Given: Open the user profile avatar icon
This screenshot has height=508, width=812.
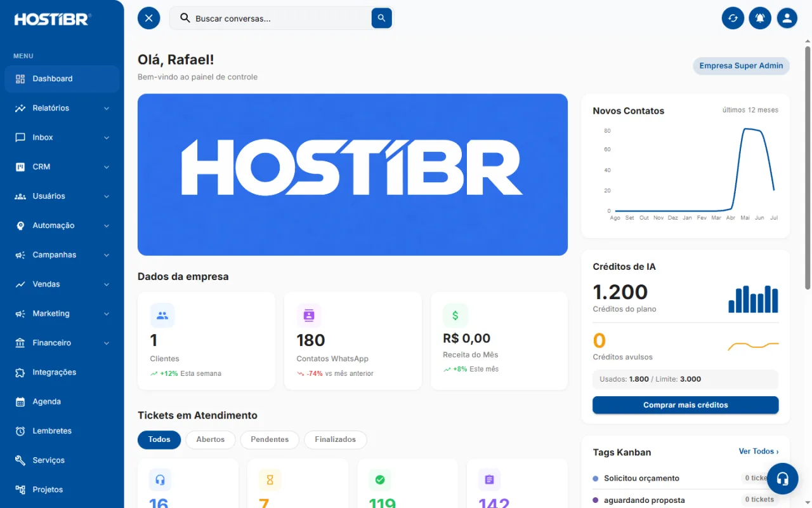Looking at the screenshot, I should pyautogui.click(x=787, y=18).
